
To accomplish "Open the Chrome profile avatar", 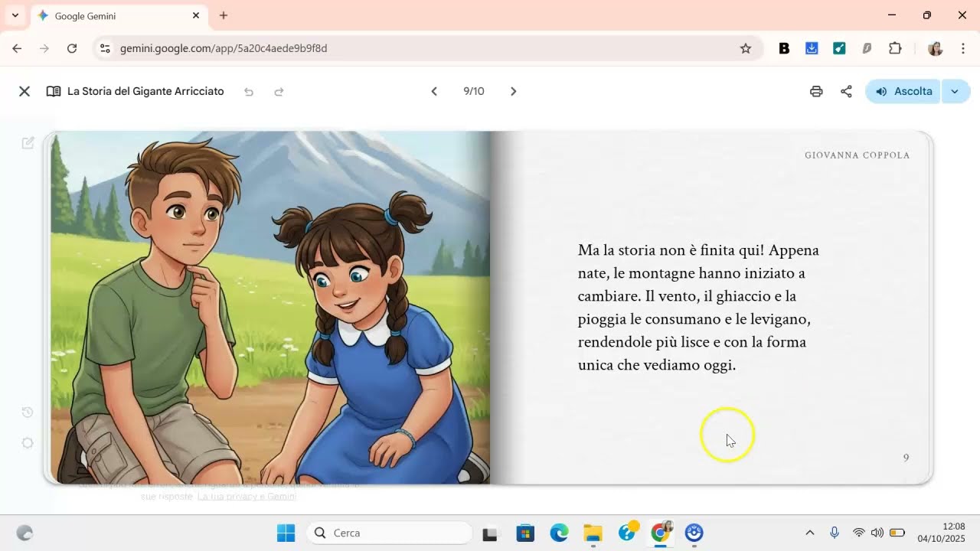I will 935,48.
